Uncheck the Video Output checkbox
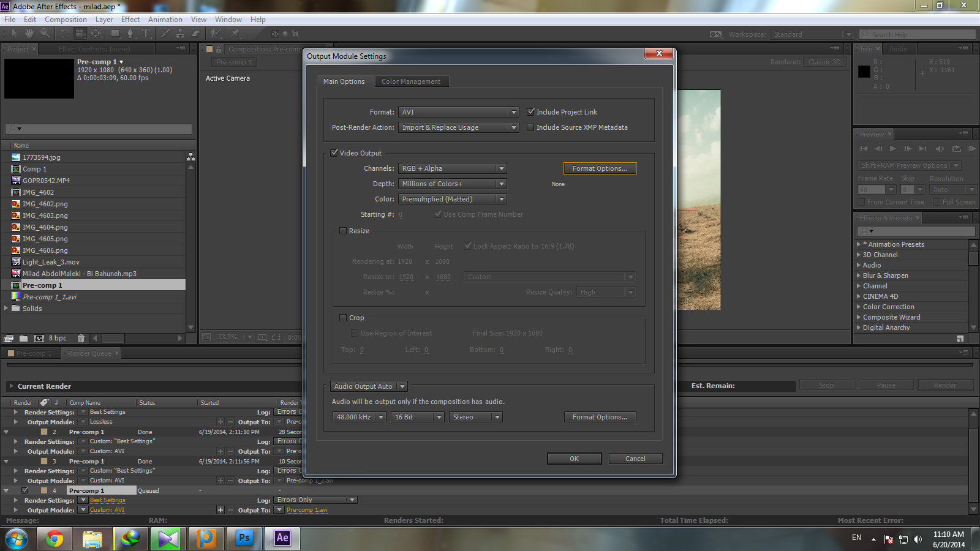980x551 pixels. point(334,153)
